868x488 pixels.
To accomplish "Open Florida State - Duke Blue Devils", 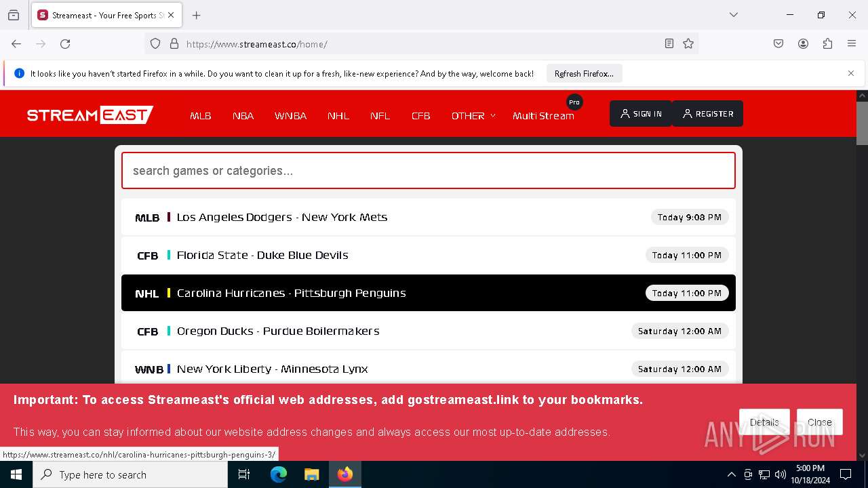I will [x=429, y=256].
